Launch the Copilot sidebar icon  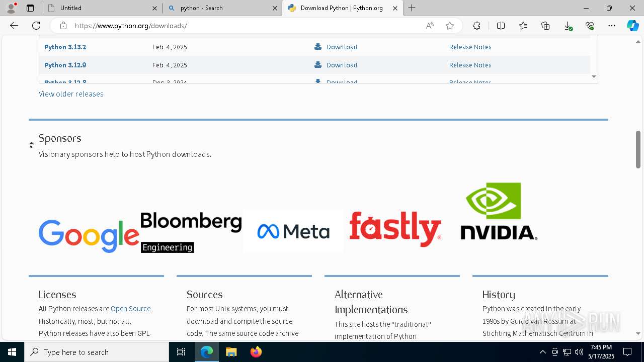tap(632, 26)
